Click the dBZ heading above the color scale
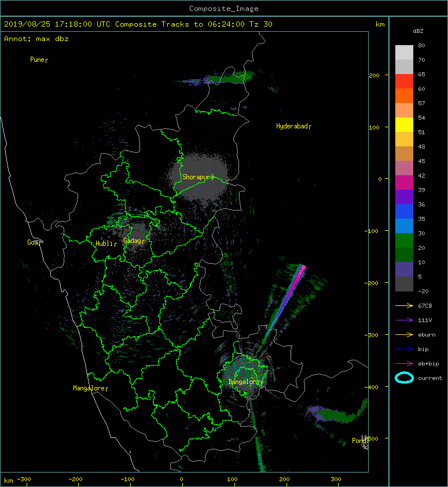 pos(418,31)
